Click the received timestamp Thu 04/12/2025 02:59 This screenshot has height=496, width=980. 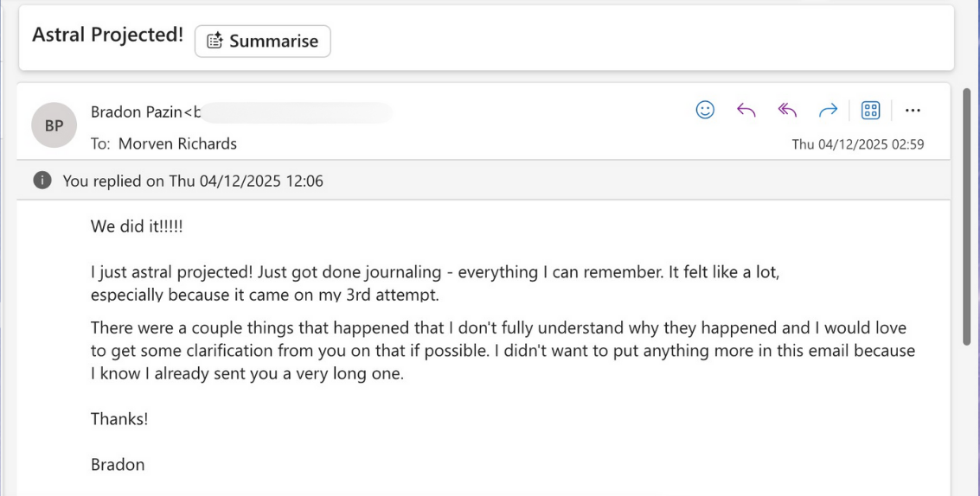pos(857,144)
